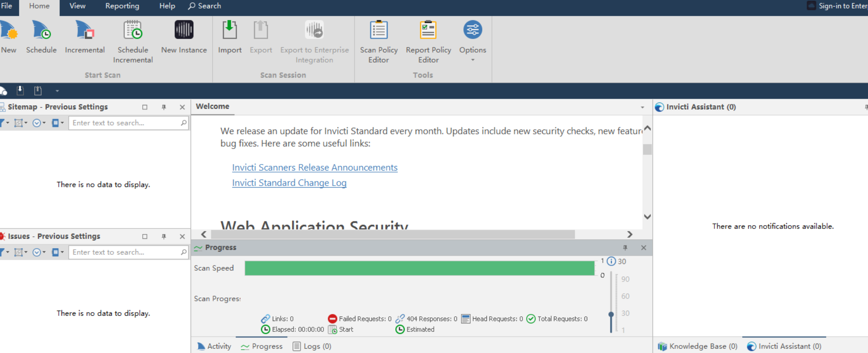Expand the quick access toolbar customize arrow
The image size is (868, 353).
57,91
